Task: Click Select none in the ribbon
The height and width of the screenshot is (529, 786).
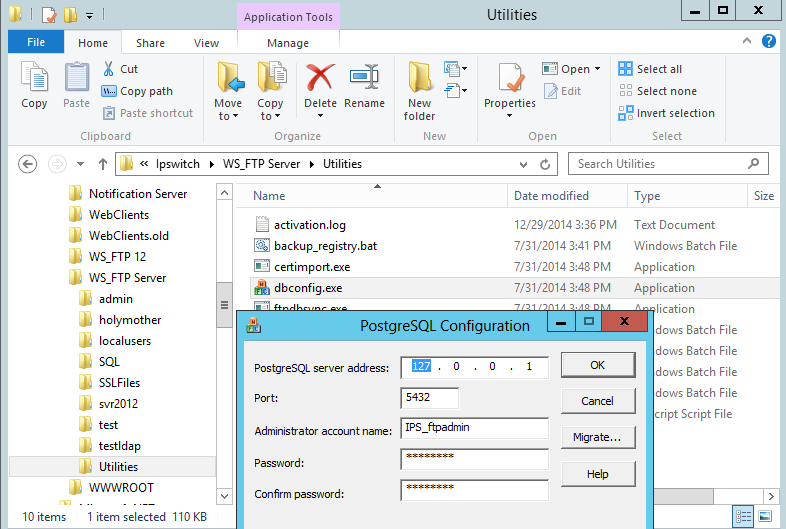Action: 658,91
